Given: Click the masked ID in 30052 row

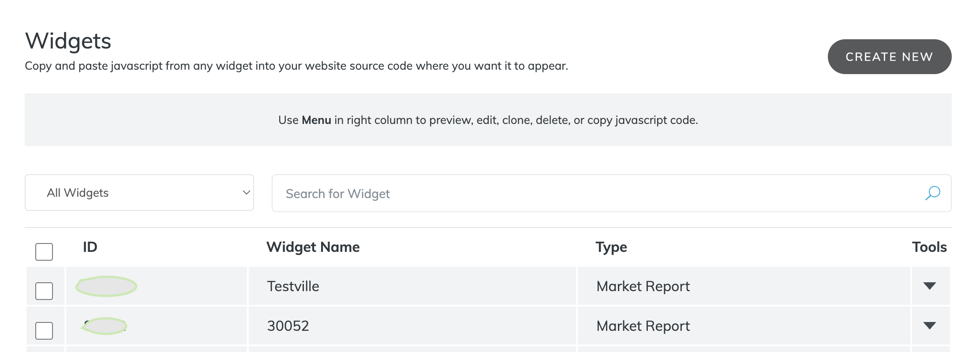Looking at the screenshot, I should 105,326.
